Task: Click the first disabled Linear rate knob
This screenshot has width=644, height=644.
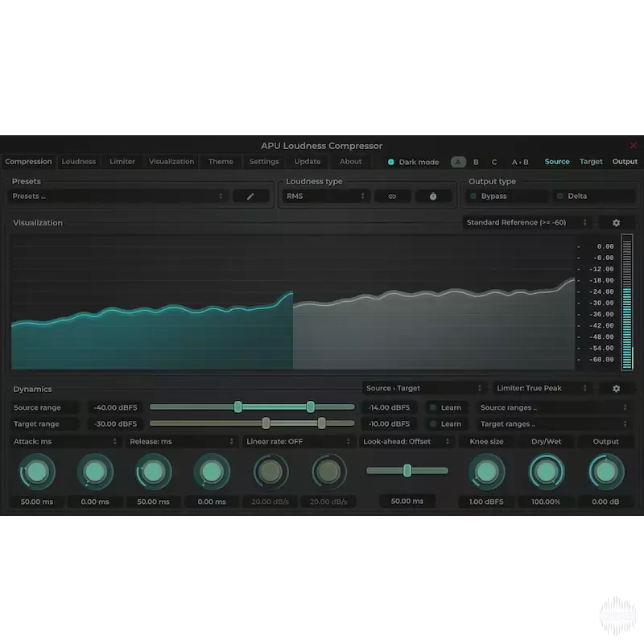Action: click(x=270, y=472)
